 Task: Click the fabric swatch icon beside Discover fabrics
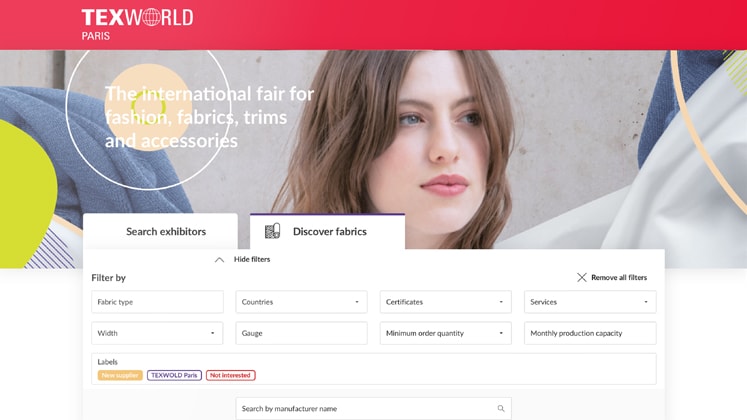272,231
